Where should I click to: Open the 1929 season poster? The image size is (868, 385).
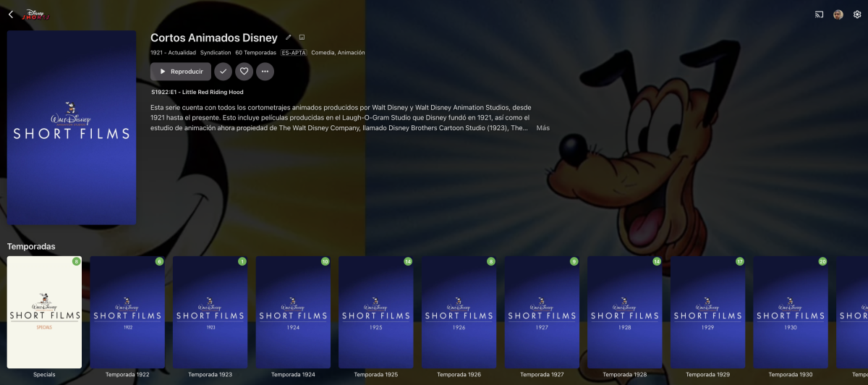[708, 312]
